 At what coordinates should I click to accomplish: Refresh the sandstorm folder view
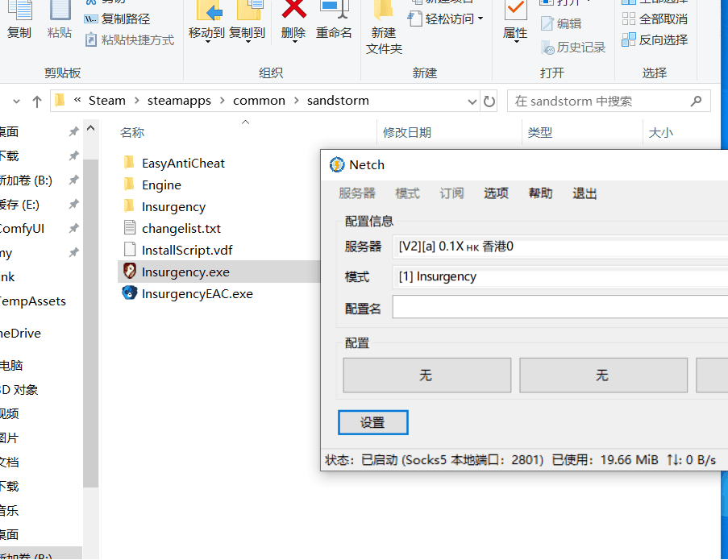click(x=489, y=102)
